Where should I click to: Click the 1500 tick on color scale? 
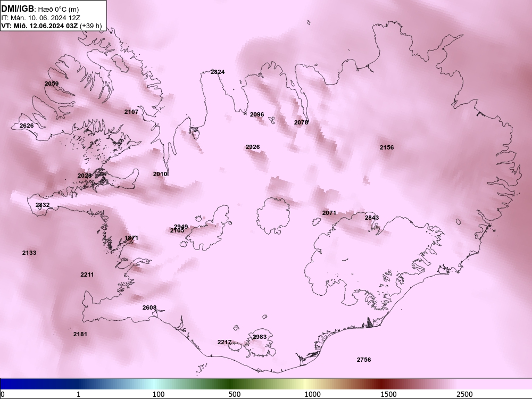388,394
